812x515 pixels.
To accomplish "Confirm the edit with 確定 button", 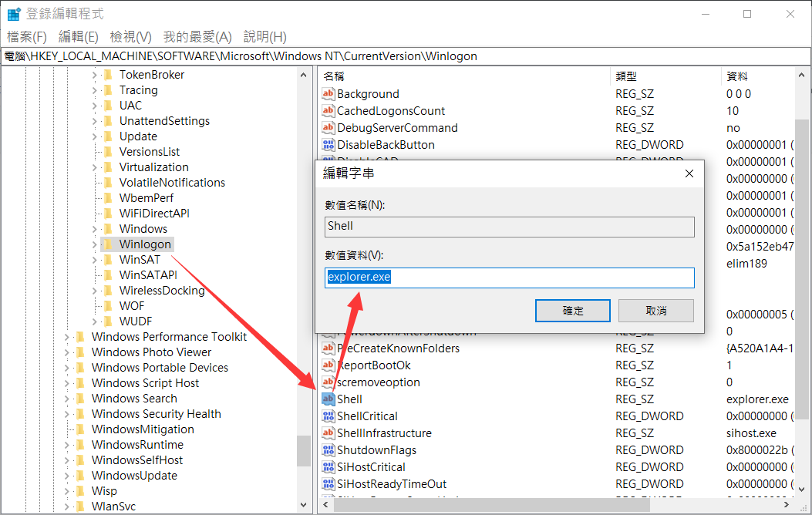I will pos(573,311).
